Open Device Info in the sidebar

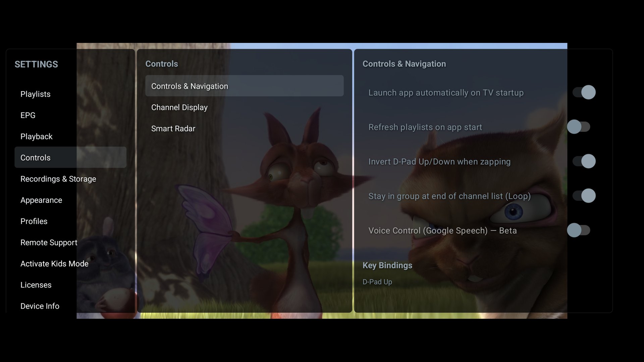coord(70,306)
